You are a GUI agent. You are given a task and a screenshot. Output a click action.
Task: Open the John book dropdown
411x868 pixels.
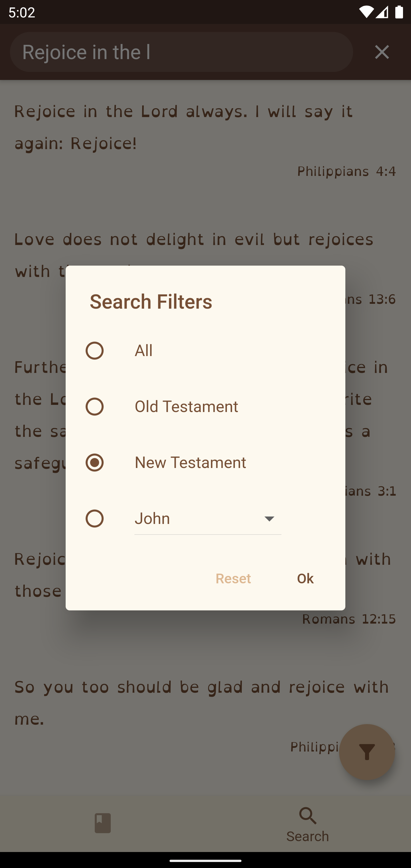coord(208,519)
